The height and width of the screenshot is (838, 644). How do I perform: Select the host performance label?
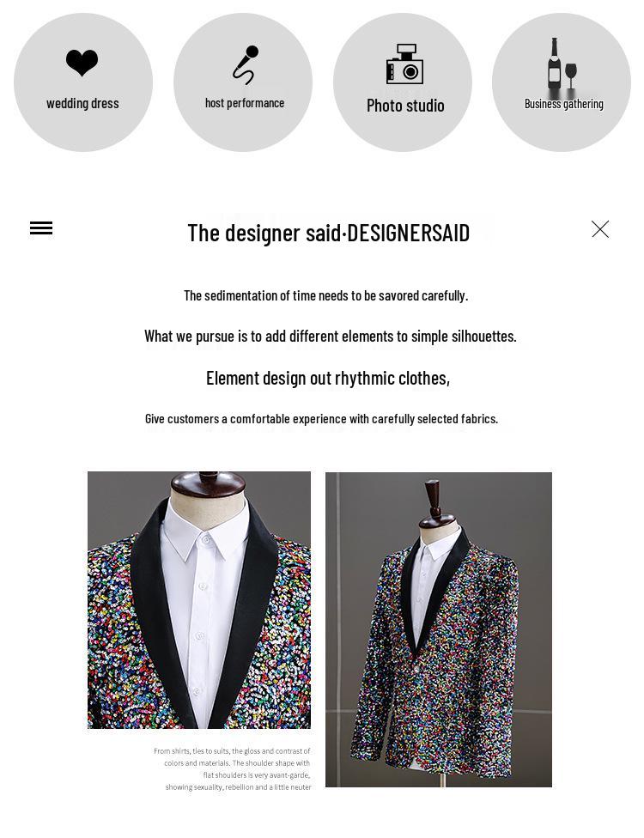pyautogui.click(x=245, y=103)
